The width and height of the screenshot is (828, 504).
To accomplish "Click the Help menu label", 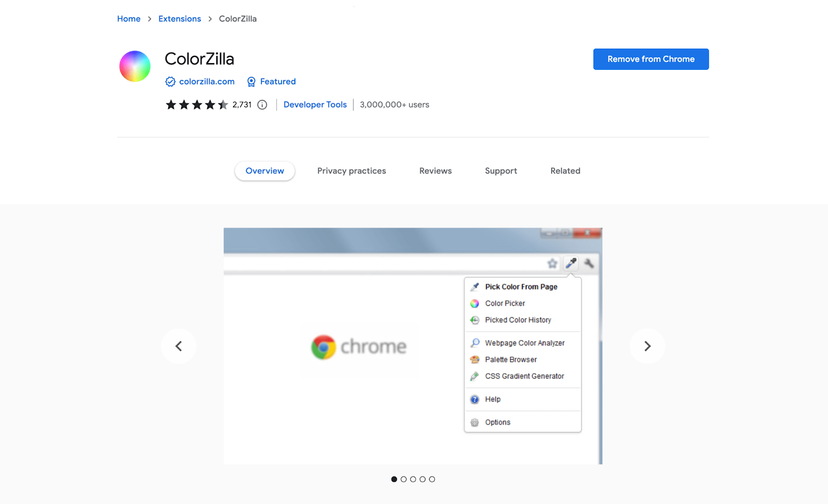I will click(493, 399).
